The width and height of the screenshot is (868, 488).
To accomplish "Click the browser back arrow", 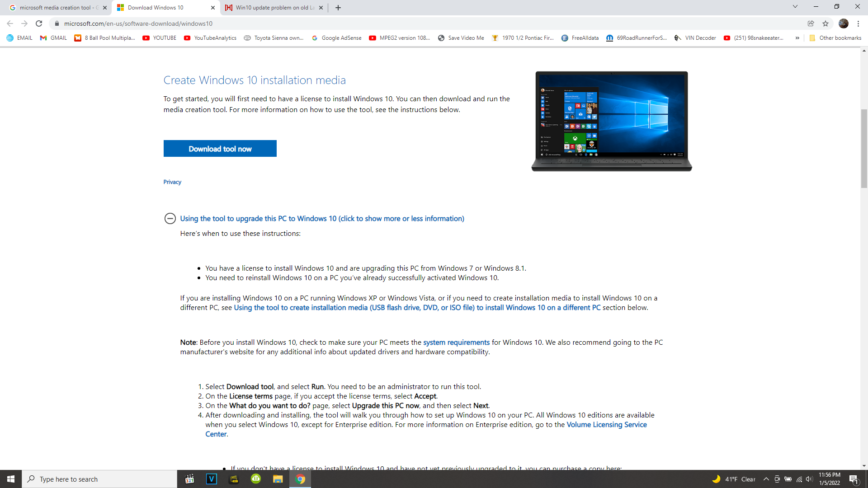I will (10, 23).
